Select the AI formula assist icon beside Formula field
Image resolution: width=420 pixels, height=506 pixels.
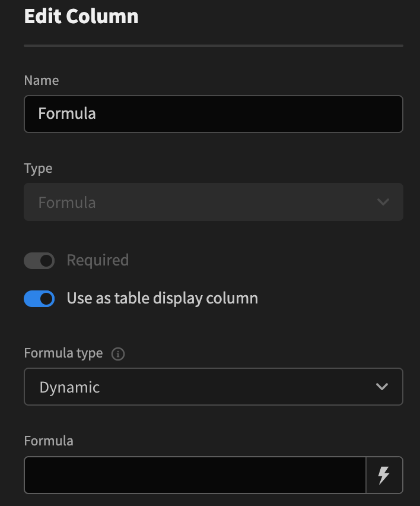(384, 475)
